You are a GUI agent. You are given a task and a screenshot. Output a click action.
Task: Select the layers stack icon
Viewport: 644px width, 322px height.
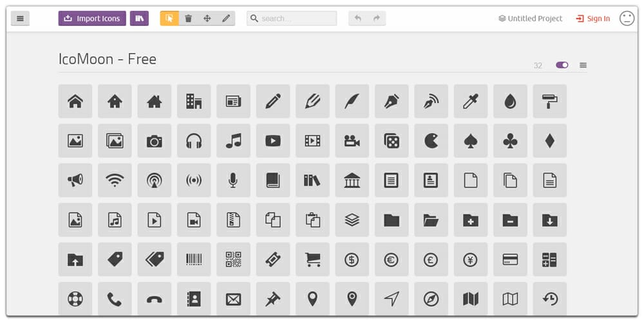(352, 220)
